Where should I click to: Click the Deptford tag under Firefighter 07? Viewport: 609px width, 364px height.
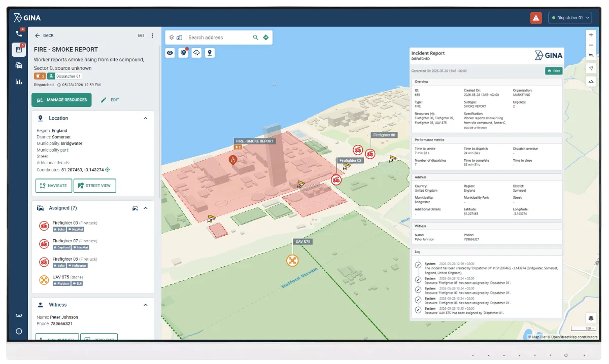(x=61, y=247)
